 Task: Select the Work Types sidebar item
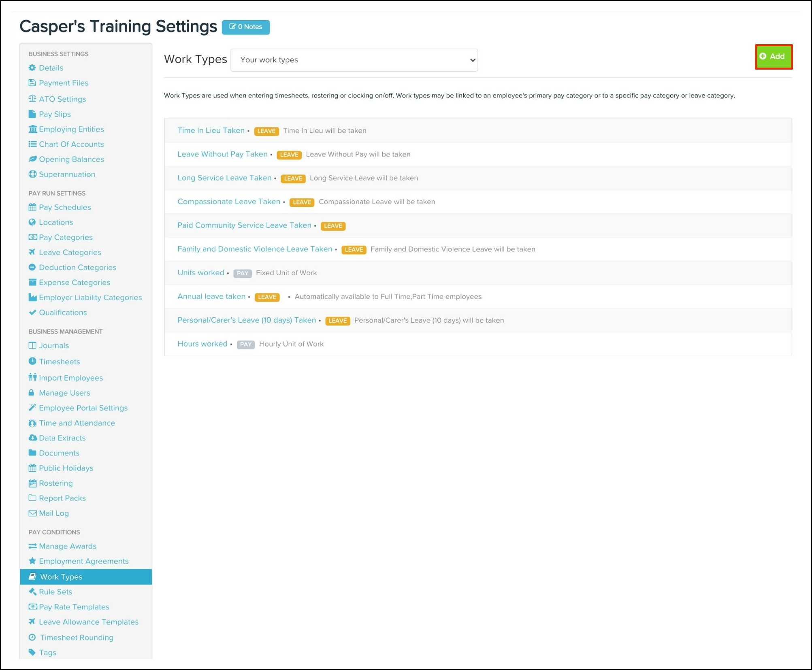[x=61, y=576]
